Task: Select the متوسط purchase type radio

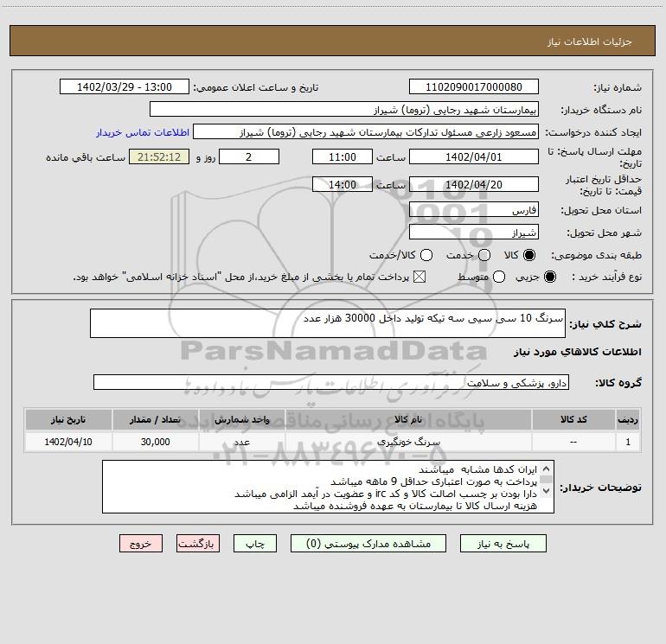Action: [499, 277]
